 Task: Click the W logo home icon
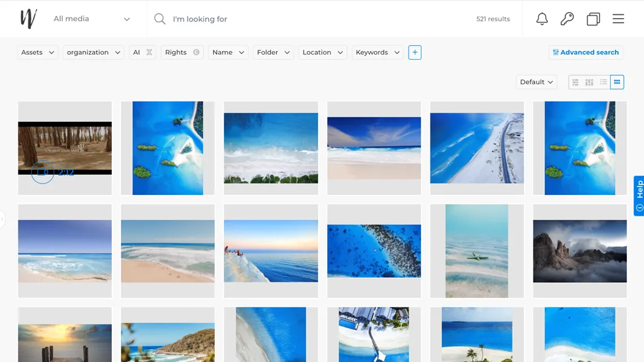coord(29,19)
